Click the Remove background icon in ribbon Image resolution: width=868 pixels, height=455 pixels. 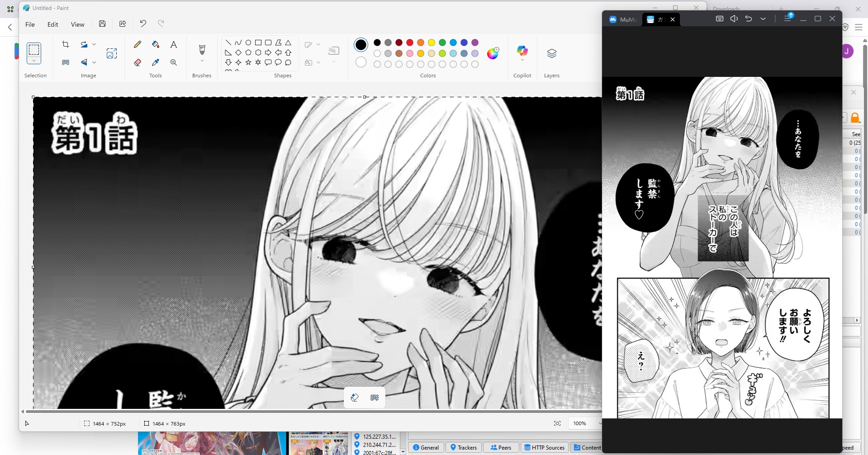66,62
